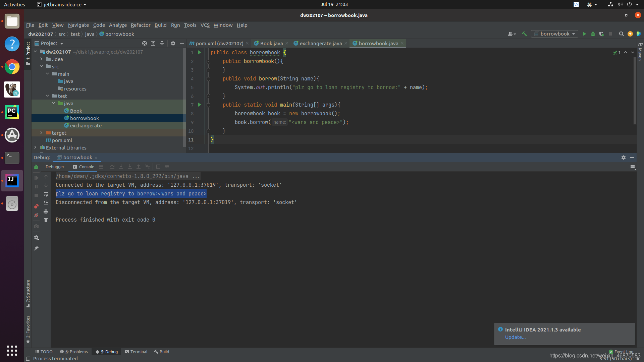This screenshot has width=644, height=362.
Task: Open debug panel settings gear on left strip
Action: pos(36,238)
